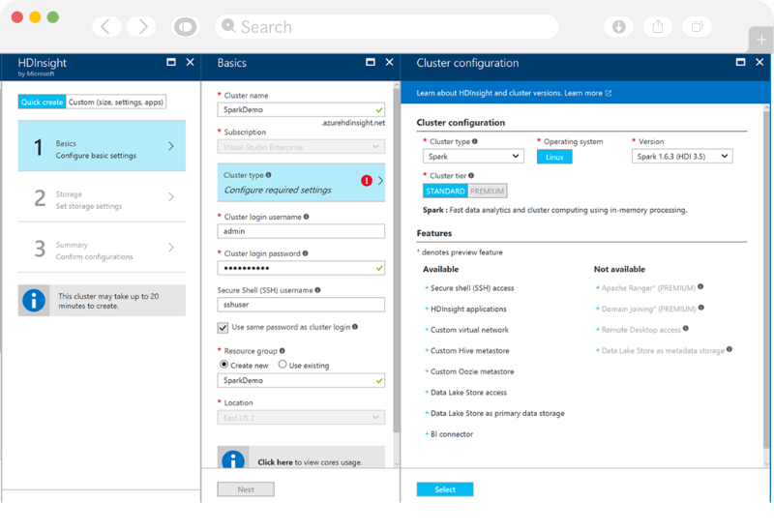Image resolution: width=774 pixels, height=532 pixels.
Task: Click the Custom virtual network feature
Action: coord(469,330)
